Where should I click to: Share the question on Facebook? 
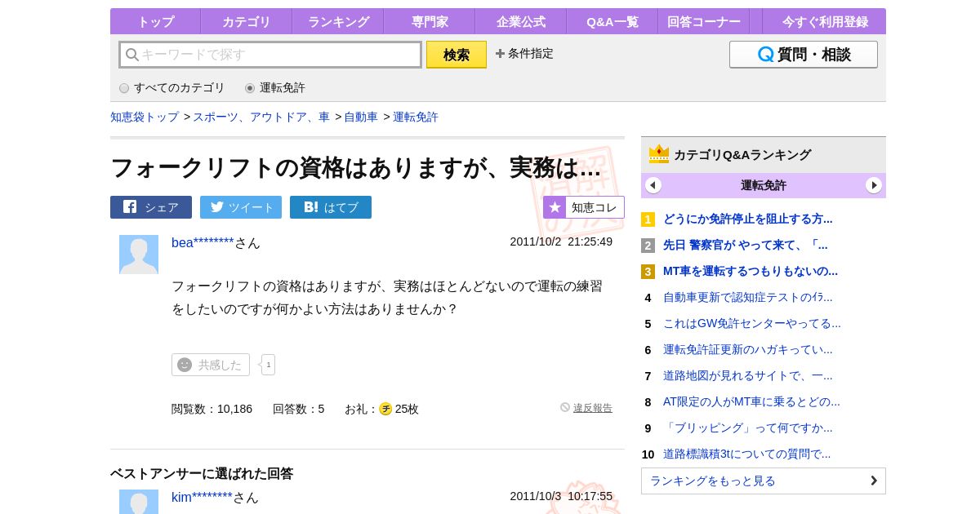(x=151, y=207)
